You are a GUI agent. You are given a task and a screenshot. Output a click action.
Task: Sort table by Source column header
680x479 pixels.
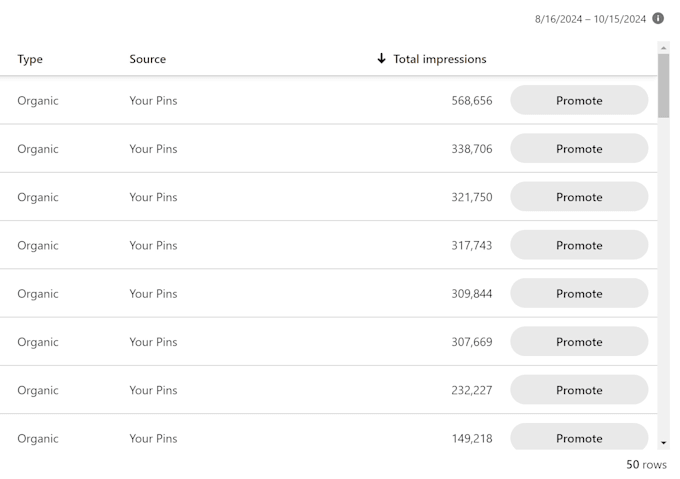(x=147, y=59)
